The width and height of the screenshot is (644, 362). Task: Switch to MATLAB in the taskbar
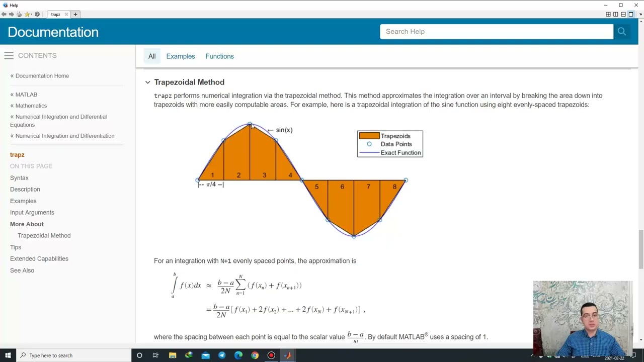point(288,355)
